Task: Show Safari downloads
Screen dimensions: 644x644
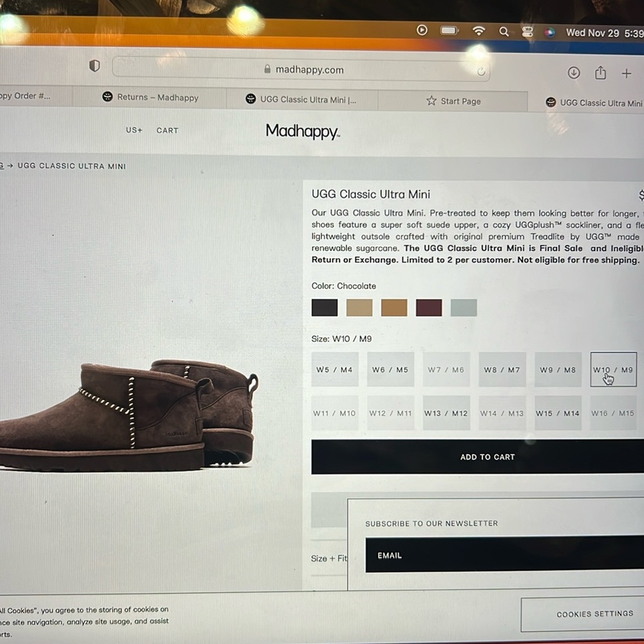Action: [574, 73]
